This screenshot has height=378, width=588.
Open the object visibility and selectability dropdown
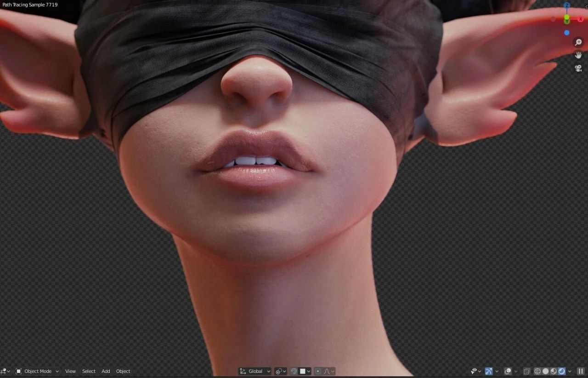476,371
